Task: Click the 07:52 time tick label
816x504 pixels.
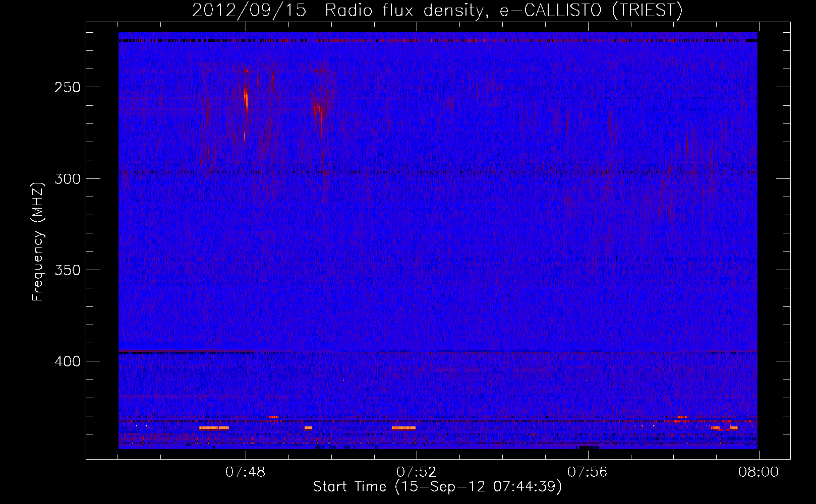Action: [416, 472]
